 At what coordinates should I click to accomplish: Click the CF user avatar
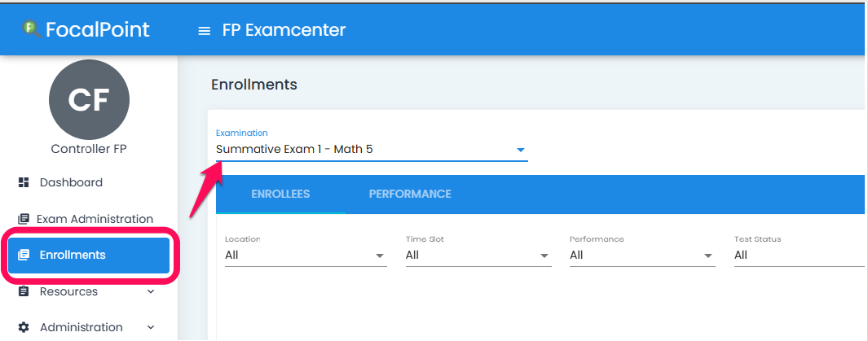[89, 99]
